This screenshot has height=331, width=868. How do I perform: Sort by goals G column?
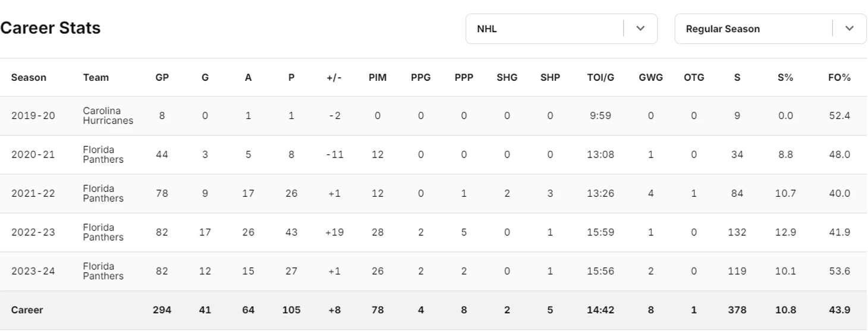click(205, 77)
